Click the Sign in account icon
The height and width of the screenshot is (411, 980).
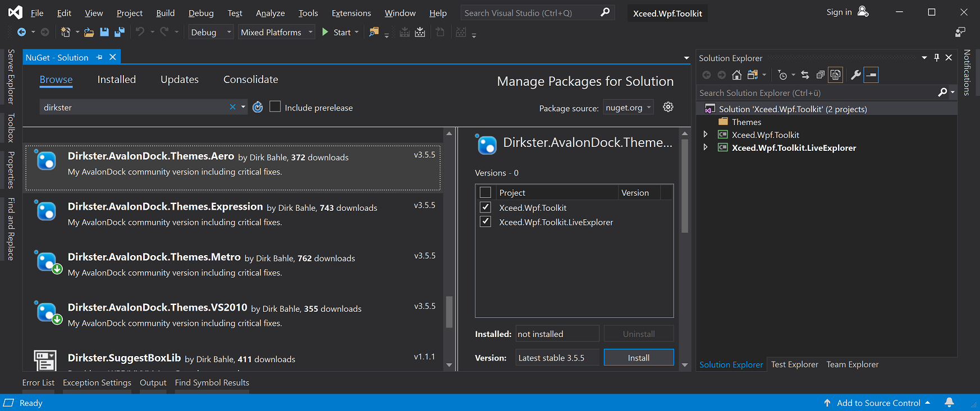coord(863,12)
